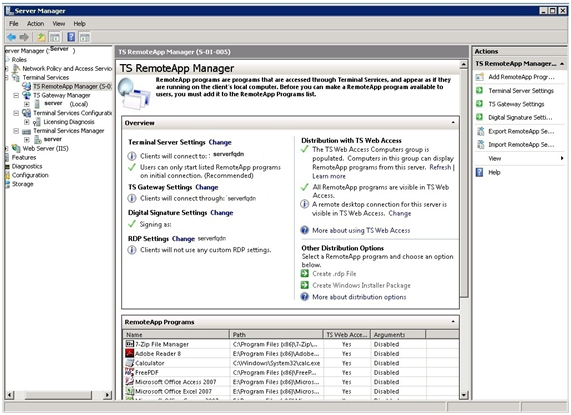Select the Features tree node
Screen dimensions: 571x415
24,157
